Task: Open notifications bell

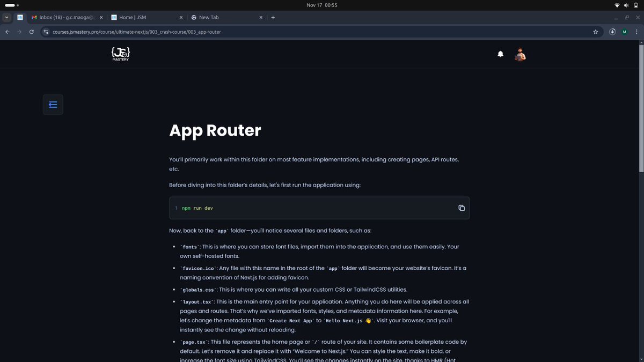Action: click(x=500, y=54)
